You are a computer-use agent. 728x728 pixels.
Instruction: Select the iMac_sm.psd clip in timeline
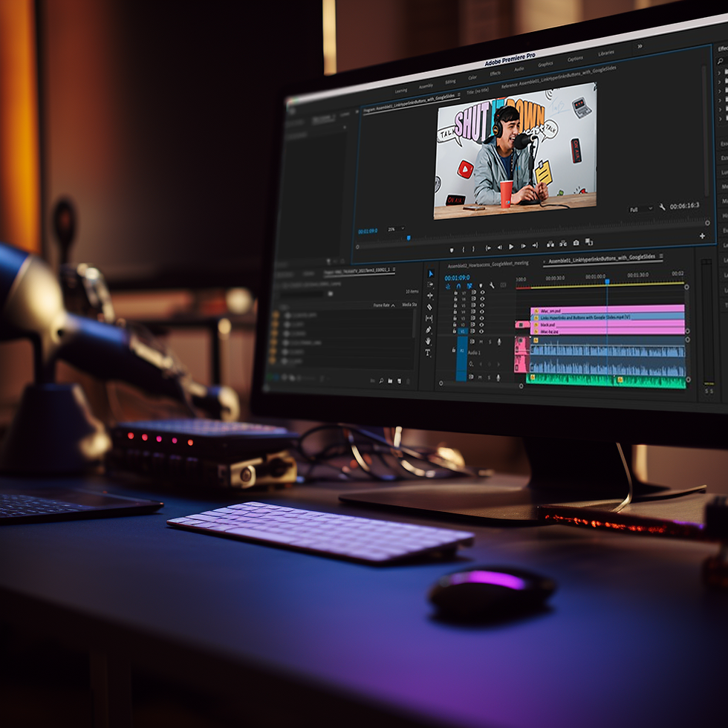click(x=608, y=310)
